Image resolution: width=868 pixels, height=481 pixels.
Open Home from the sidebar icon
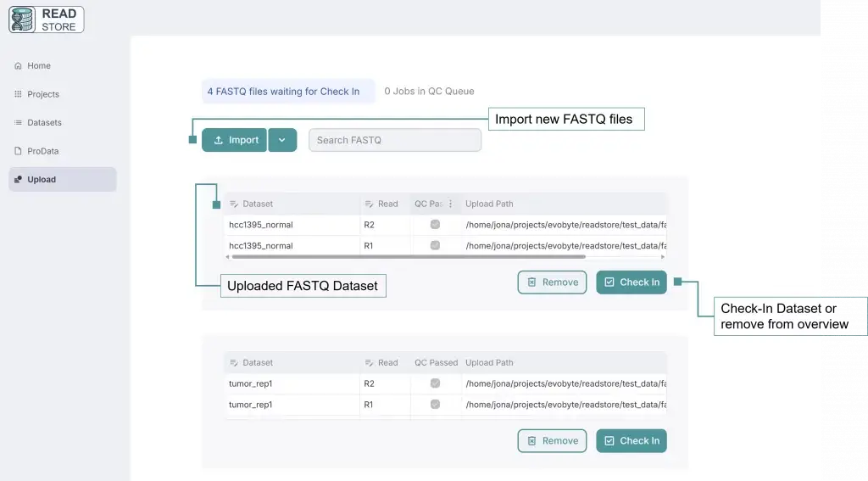pos(18,66)
